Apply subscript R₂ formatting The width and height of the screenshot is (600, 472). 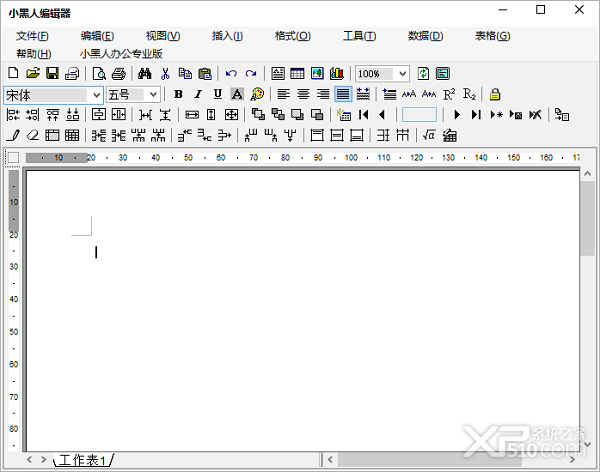coord(469,94)
